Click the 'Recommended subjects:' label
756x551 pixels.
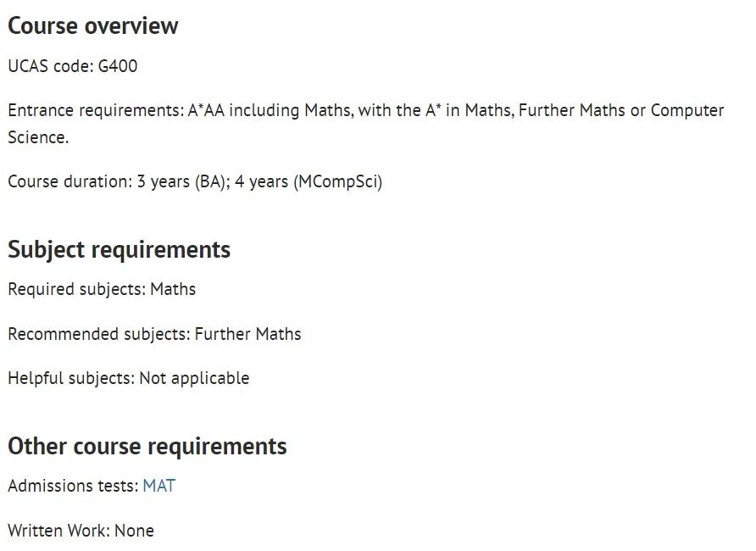[98, 334]
